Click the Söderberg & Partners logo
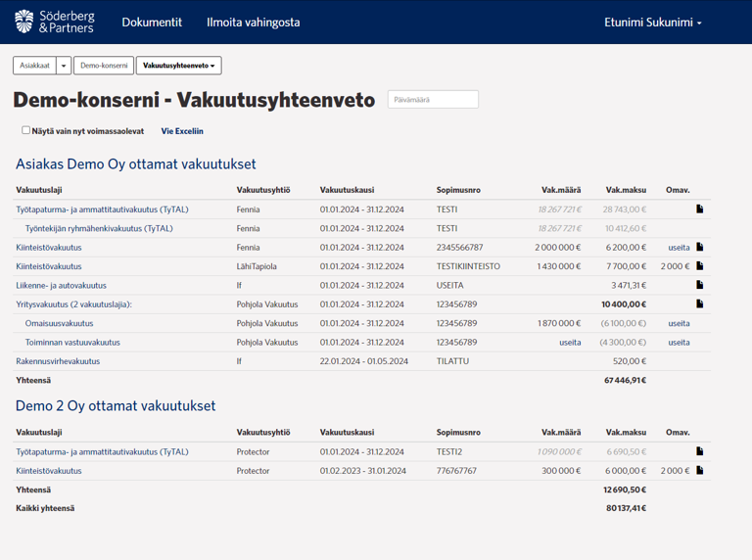 click(x=54, y=22)
